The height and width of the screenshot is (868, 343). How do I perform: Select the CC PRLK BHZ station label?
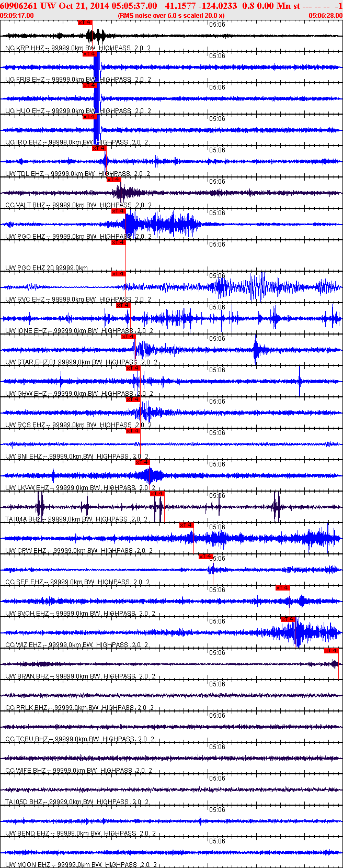coord(79,708)
